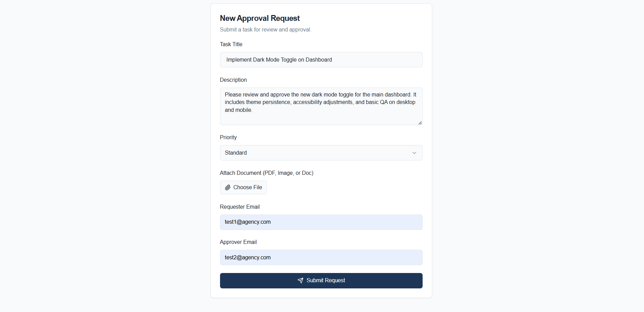Submit the form with the Submit Request button

[321, 281]
